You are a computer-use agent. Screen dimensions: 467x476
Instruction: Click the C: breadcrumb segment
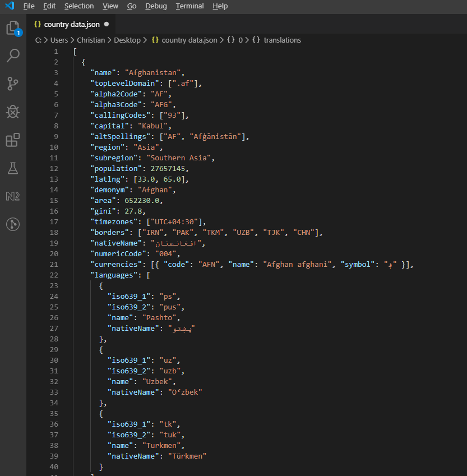click(x=38, y=40)
